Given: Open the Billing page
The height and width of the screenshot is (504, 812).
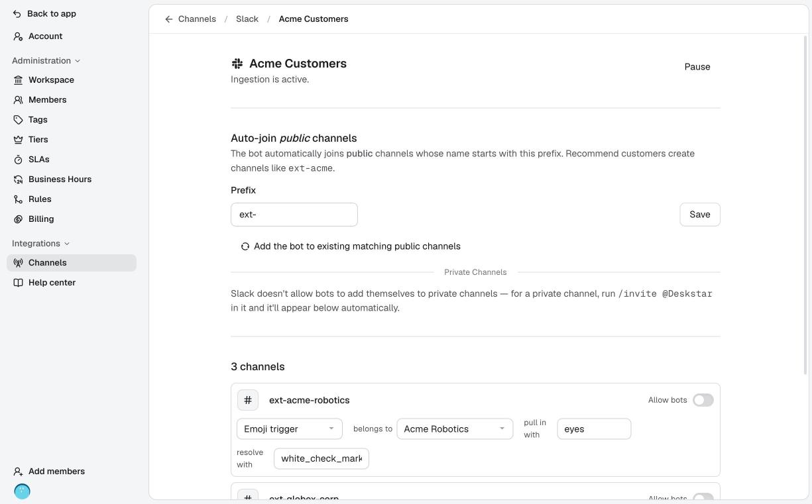Looking at the screenshot, I should (x=72, y=219).
